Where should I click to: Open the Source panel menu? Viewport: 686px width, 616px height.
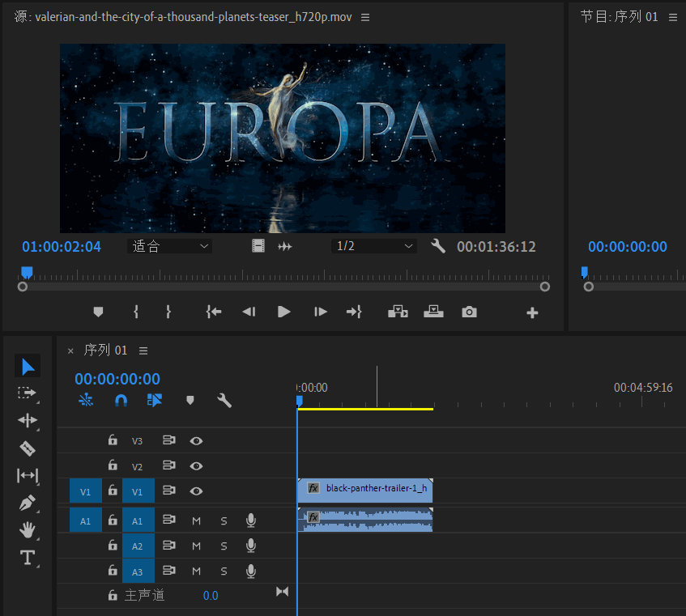pos(365,17)
